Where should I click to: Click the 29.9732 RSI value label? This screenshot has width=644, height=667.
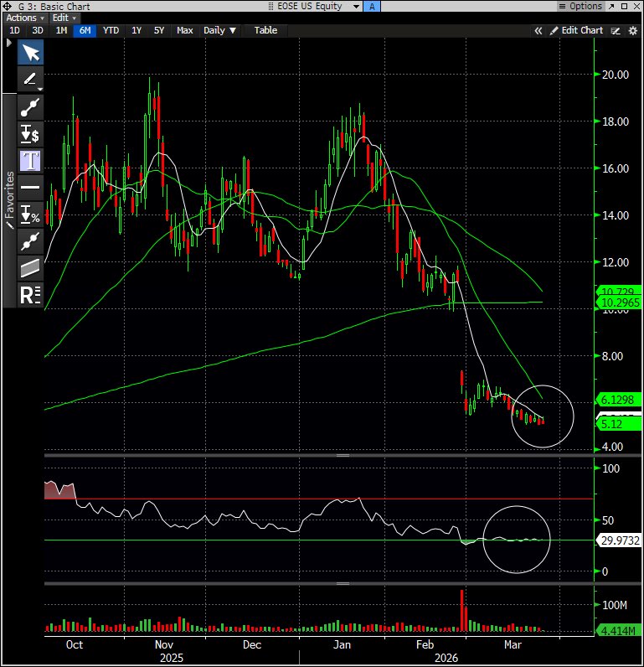[619, 540]
